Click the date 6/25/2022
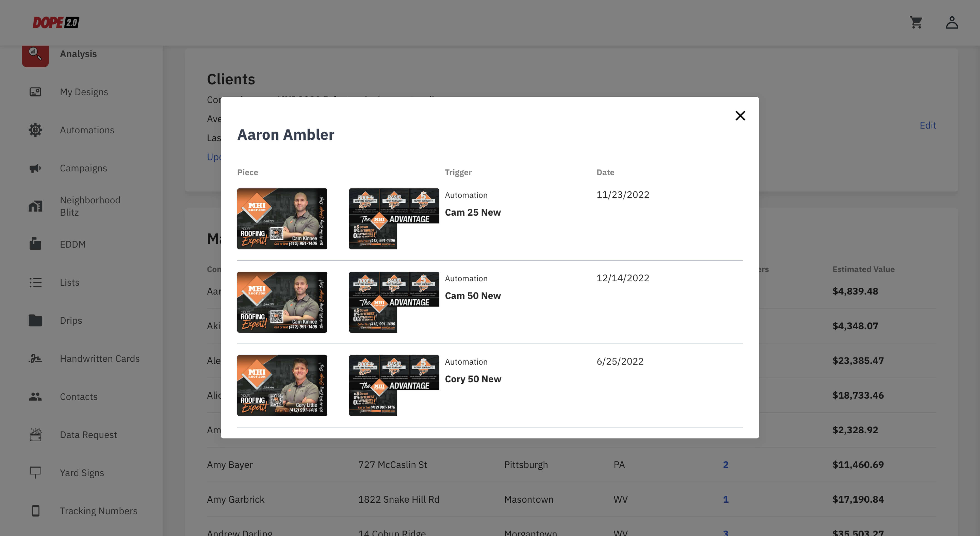The height and width of the screenshot is (536, 980). click(620, 361)
